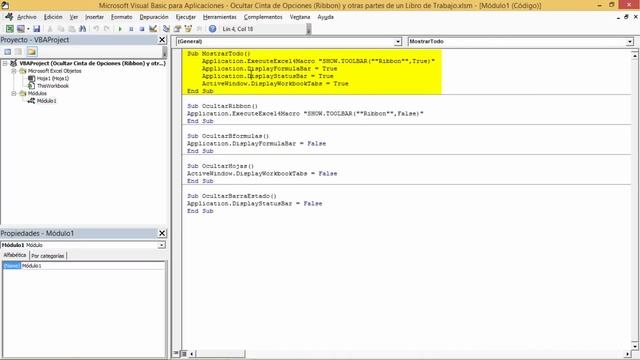The height and width of the screenshot is (360, 640).
Task: Click the Paste toolbar icon
Action: 71,29
